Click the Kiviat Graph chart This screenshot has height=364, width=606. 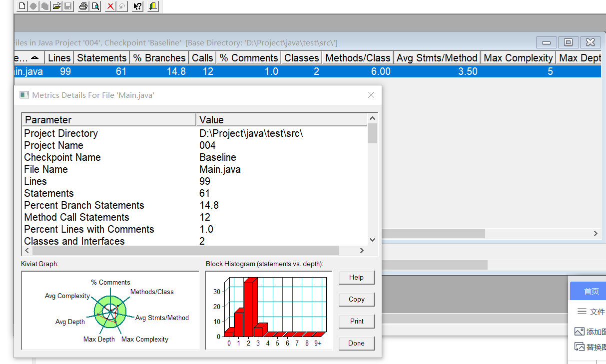coord(110,311)
